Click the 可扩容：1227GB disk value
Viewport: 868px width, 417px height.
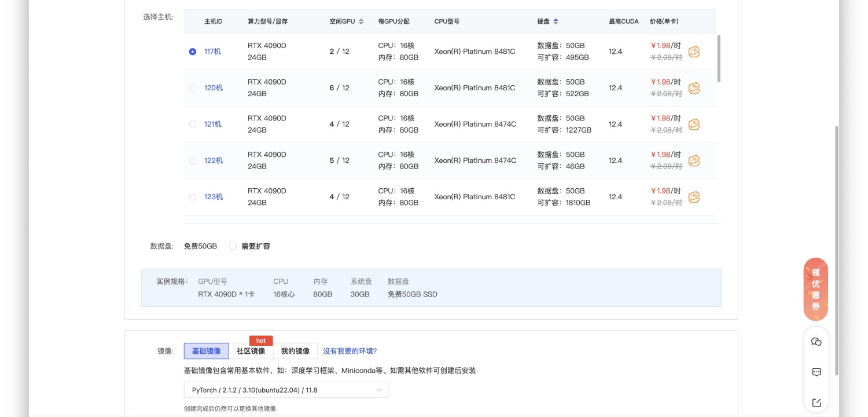[564, 130]
